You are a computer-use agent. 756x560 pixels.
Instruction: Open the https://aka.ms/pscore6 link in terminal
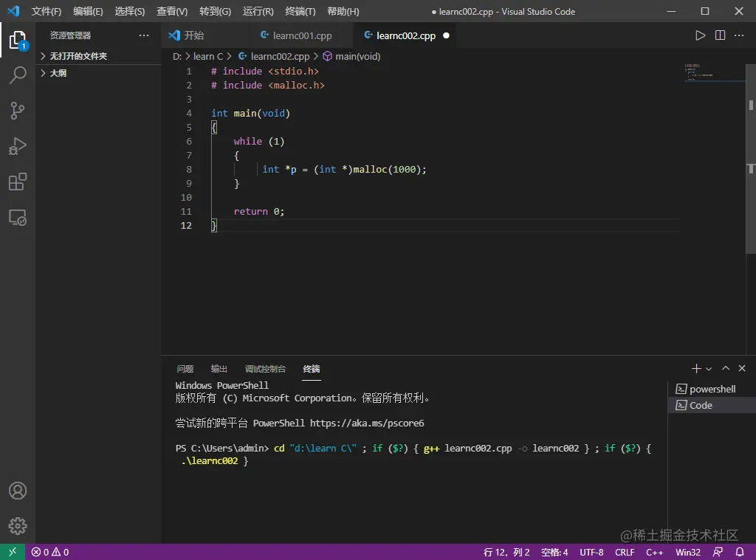pos(367,423)
